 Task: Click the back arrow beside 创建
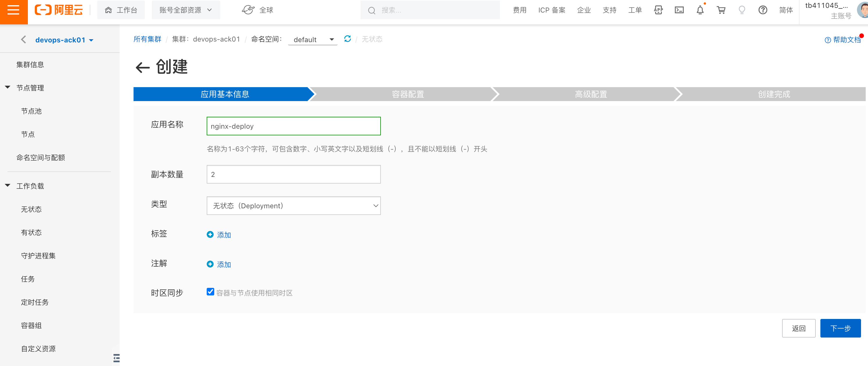pos(143,67)
